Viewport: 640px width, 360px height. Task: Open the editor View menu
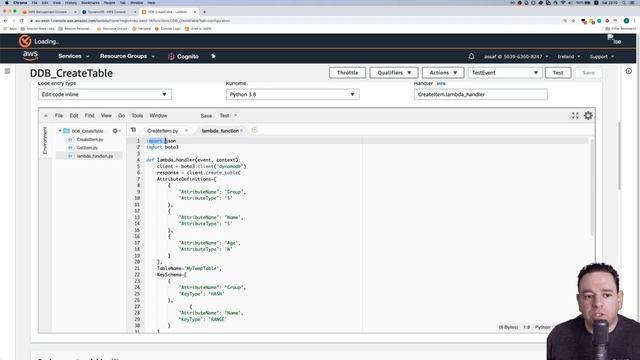tap(106, 116)
